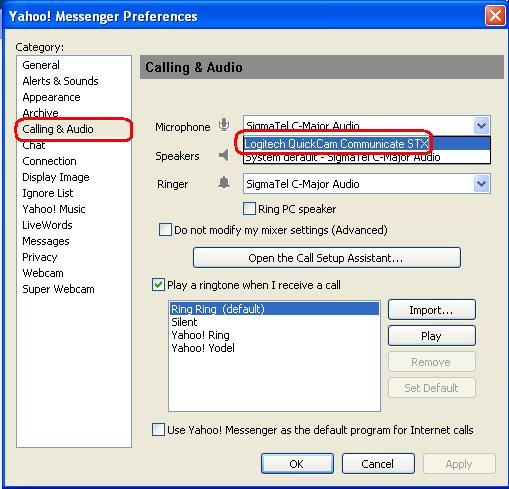Image resolution: width=509 pixels, height=489 pixels.
Task: Open the Ringer SigmaTel C-Major Audio combo box
Action: pyautogui.click(x=367, y=184)
